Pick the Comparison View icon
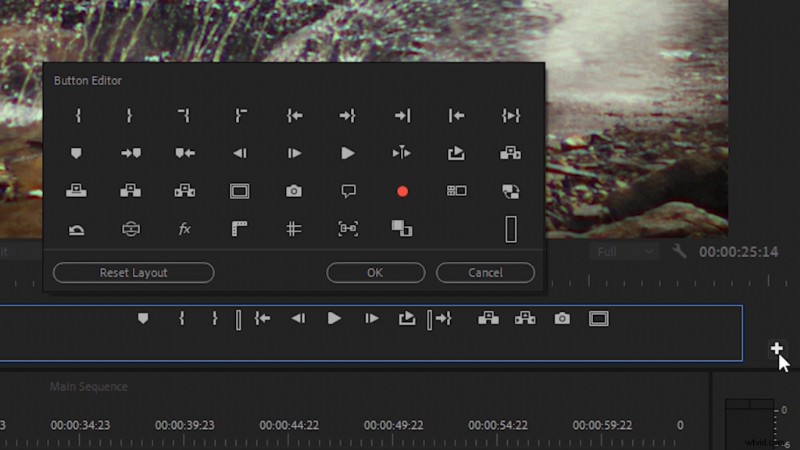 402,229
